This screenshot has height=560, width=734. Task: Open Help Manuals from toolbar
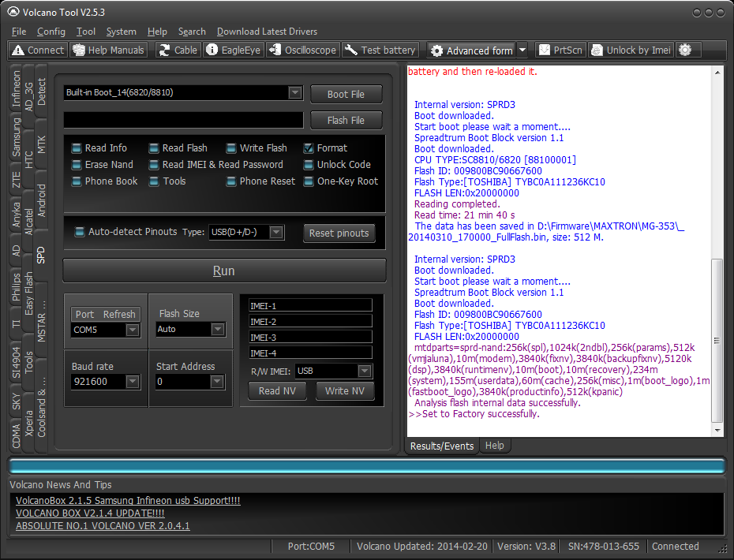(x=109, y=50)
